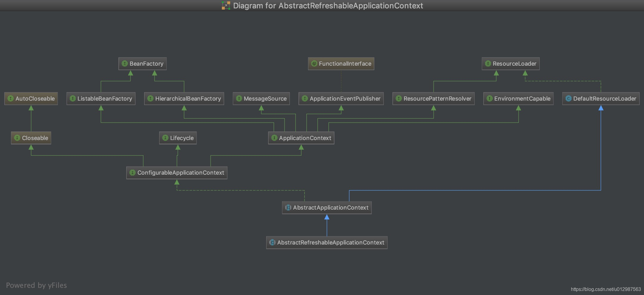
Task: Click the class icon on DefaultResourceLoader
Action: tap(568, 99)
